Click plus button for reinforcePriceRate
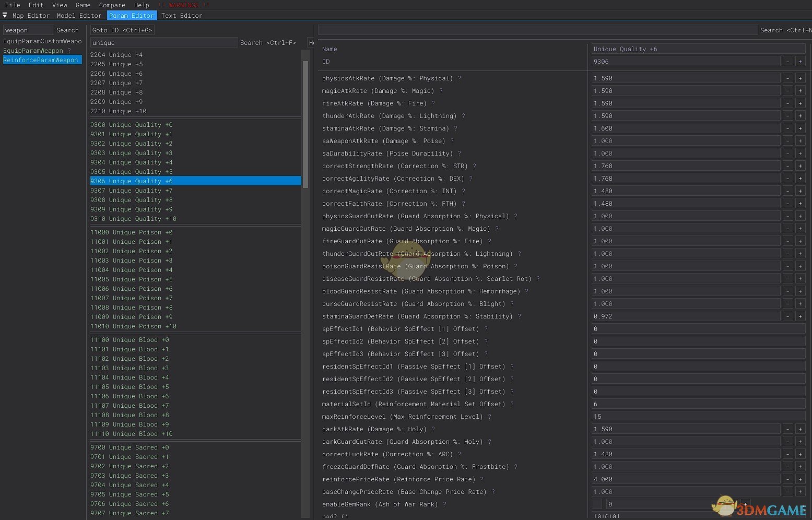 (800, 479)
